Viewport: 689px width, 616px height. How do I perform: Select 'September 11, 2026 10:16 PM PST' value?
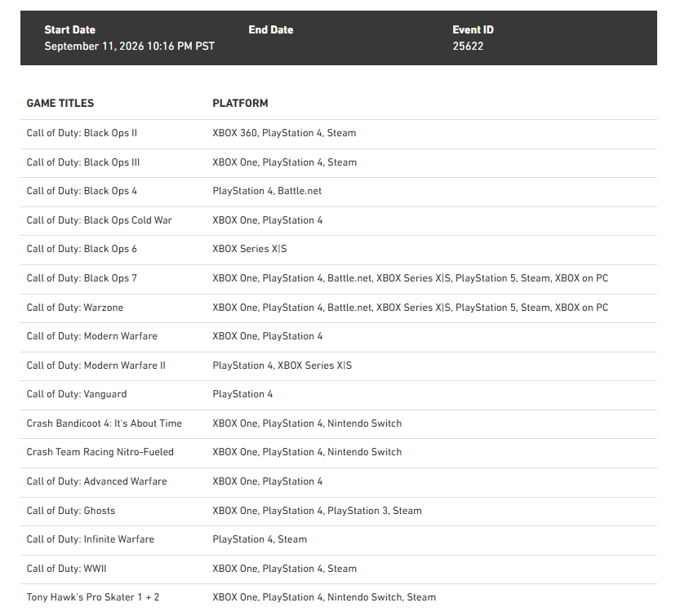130,47
